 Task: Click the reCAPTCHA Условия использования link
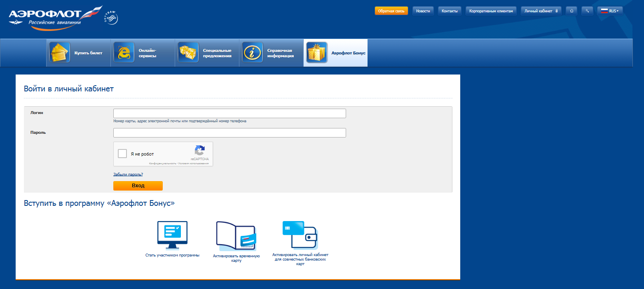coord(194,163)
